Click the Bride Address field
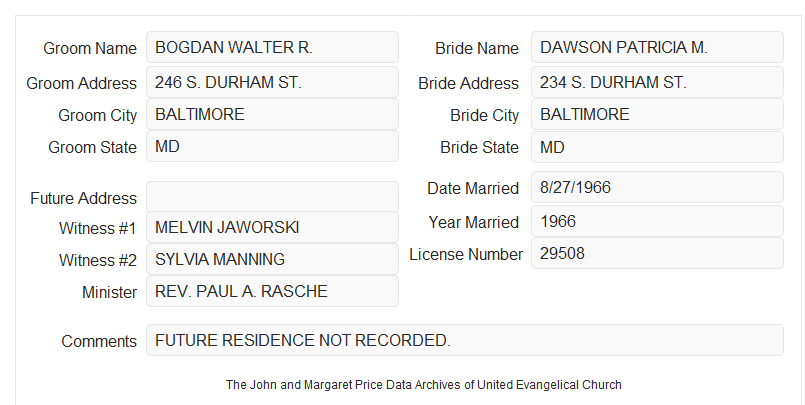Image resolution: width=805 pixels, height=405 pixels. [657, 82]
